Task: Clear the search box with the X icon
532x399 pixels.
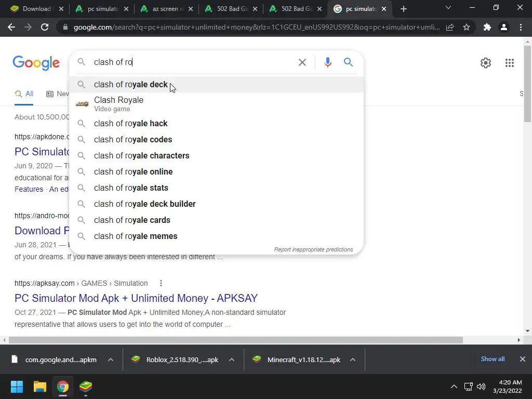Action: click(x=302, y=62)
